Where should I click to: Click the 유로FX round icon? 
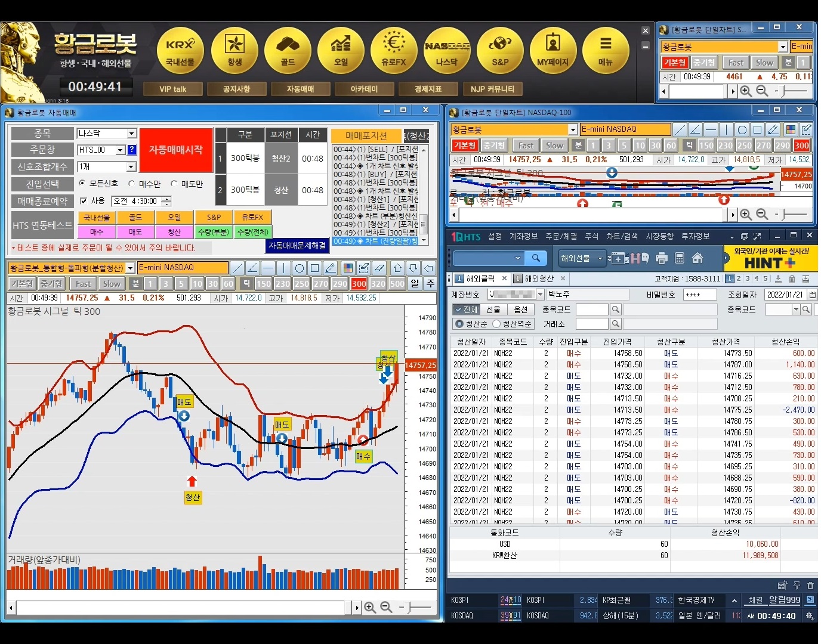coord(394,50)
